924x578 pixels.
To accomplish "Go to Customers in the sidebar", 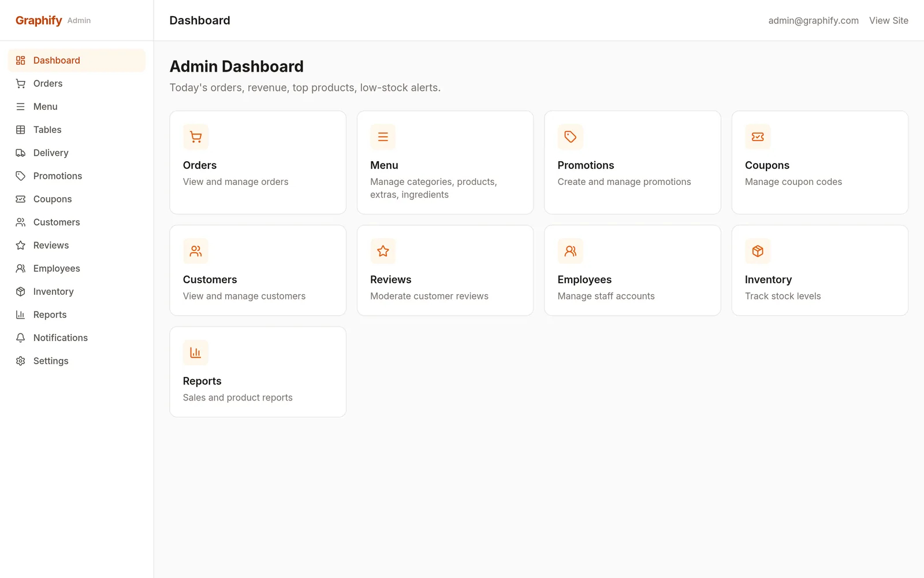I will [x=77, y=222].
